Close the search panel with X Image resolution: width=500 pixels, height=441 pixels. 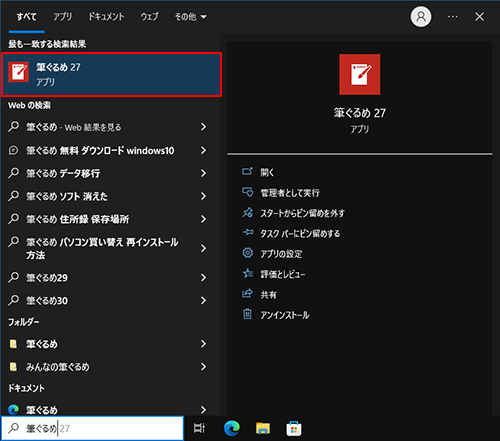pyautogui.click(x=479, y=16)
